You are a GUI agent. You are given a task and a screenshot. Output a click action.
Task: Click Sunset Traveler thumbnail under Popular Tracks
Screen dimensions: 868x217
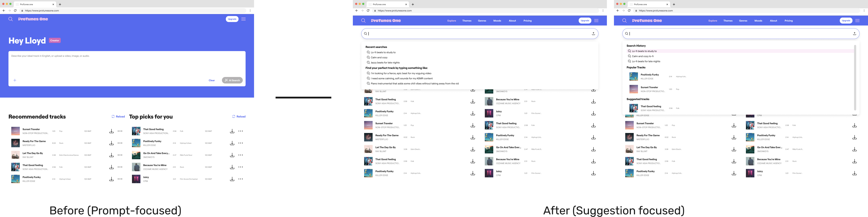634,89
